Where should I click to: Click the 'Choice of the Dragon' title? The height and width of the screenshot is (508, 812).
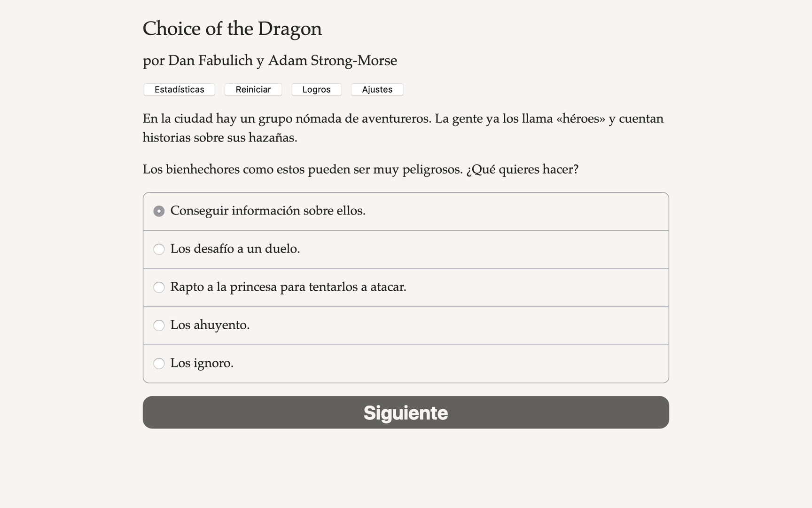232,29
